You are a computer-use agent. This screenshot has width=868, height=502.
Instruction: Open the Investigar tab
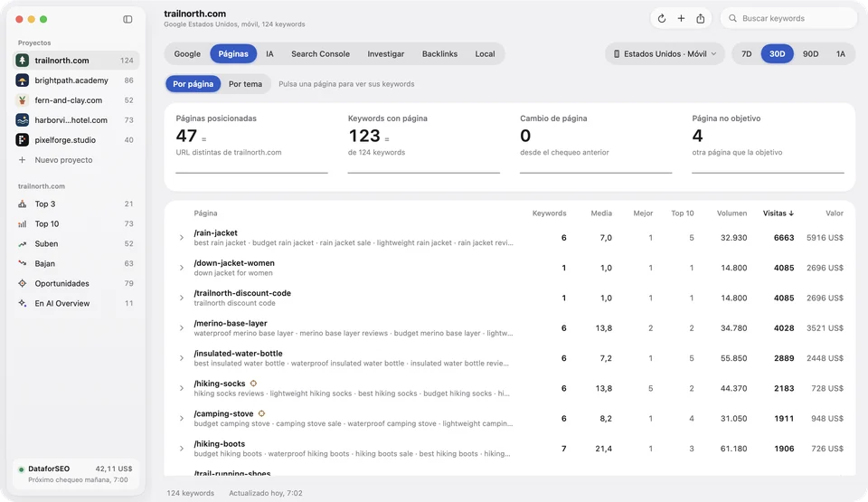pyautogui.click(x=386, y=53)
